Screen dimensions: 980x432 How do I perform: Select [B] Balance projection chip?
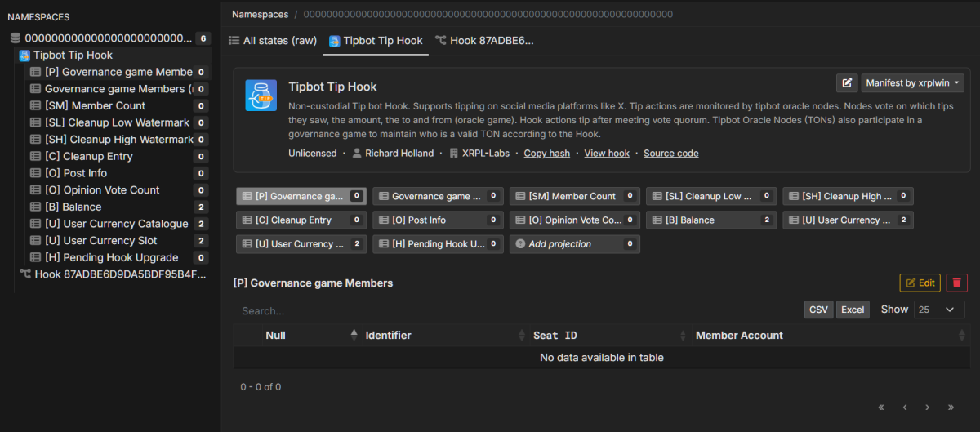[711, 220]
